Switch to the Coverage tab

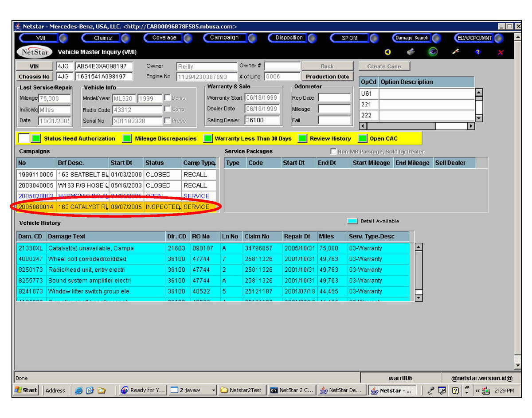(164, 38)
